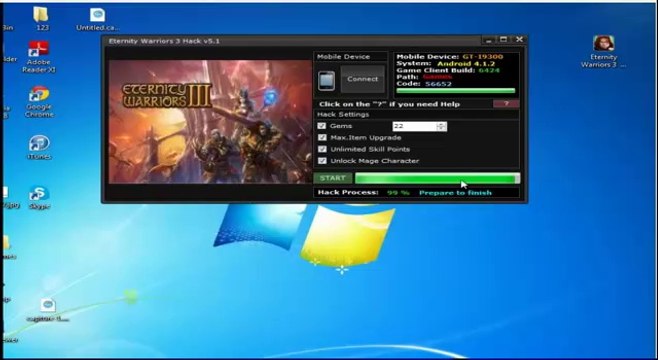Toggle Max.Item Upgrade checkbox
Image resolution: width=658 pixels, height=360 pixels.
tap(322, 137)
